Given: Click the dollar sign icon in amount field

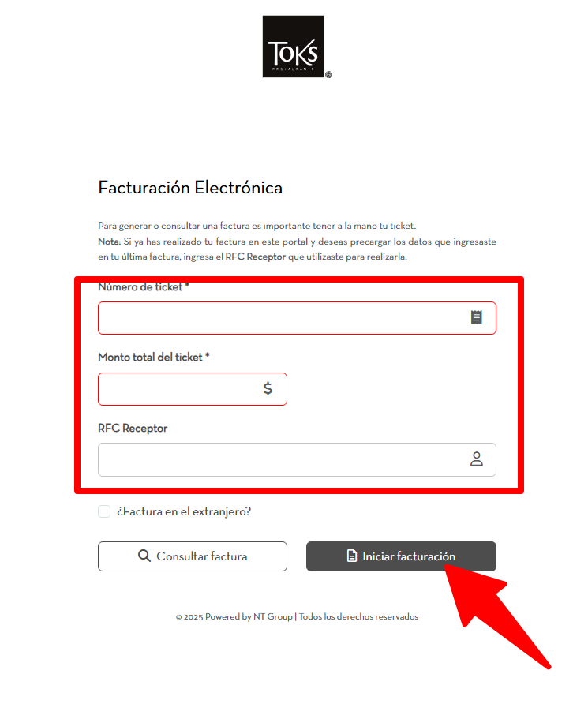Looking at the screenshot, I should click(x=268, y=389).
